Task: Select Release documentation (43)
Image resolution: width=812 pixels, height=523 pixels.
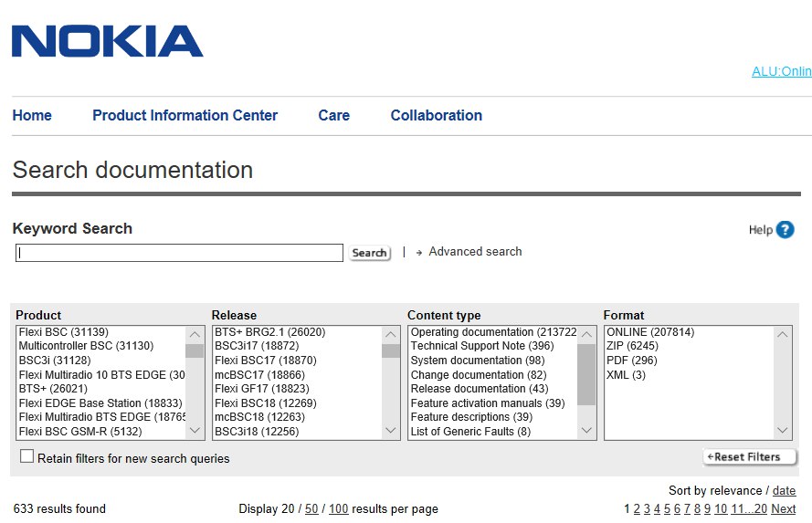Action: pyautogui.click(x=480, y=389)
